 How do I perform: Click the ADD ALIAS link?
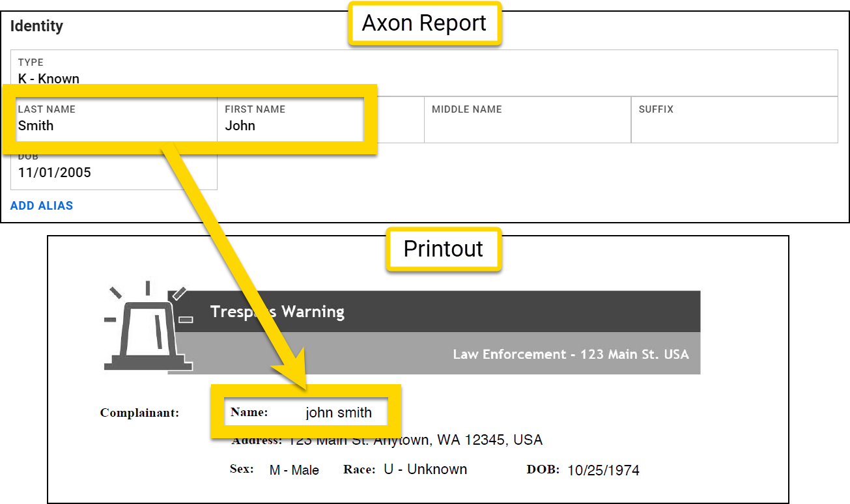point(41,205)
